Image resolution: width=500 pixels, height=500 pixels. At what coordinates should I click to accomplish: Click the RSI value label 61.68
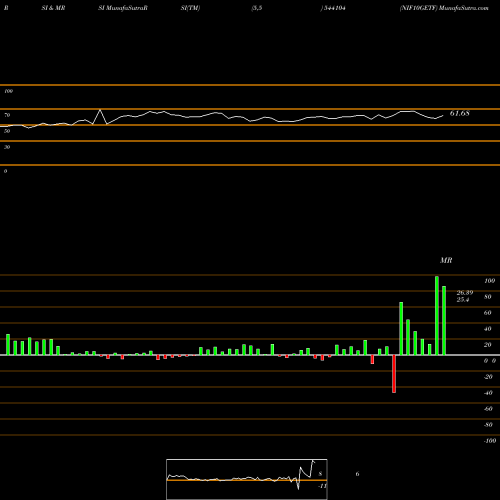[x=460, y=113]
